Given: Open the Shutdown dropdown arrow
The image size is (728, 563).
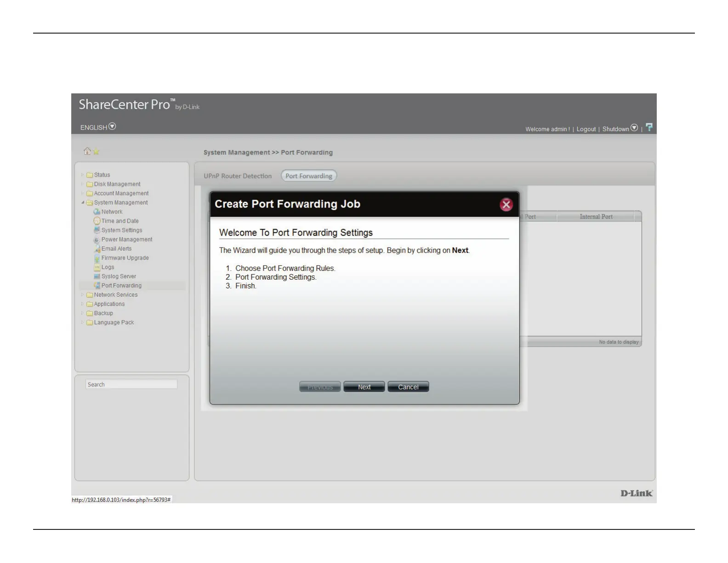Looking at the screenshot, I should 634,128.
